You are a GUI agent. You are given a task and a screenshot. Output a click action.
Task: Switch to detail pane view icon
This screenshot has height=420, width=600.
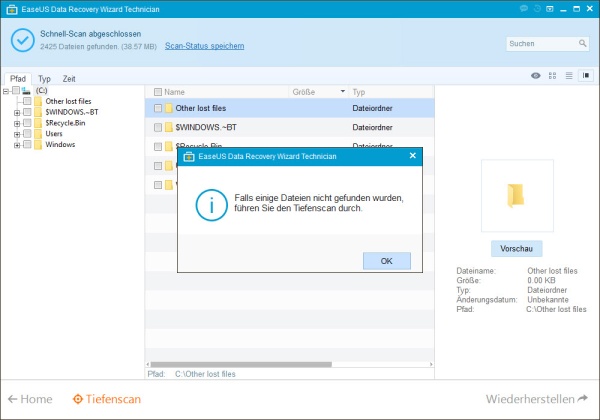tap(586, 75)
